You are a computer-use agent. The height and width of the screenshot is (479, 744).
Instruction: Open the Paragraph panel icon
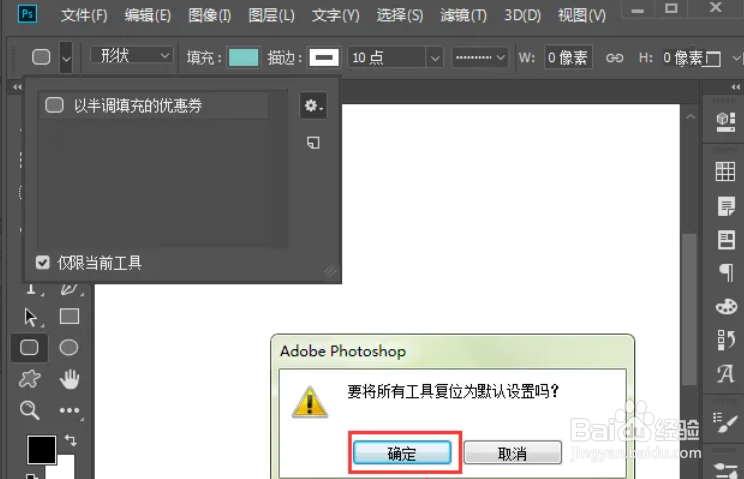[726, 273]
